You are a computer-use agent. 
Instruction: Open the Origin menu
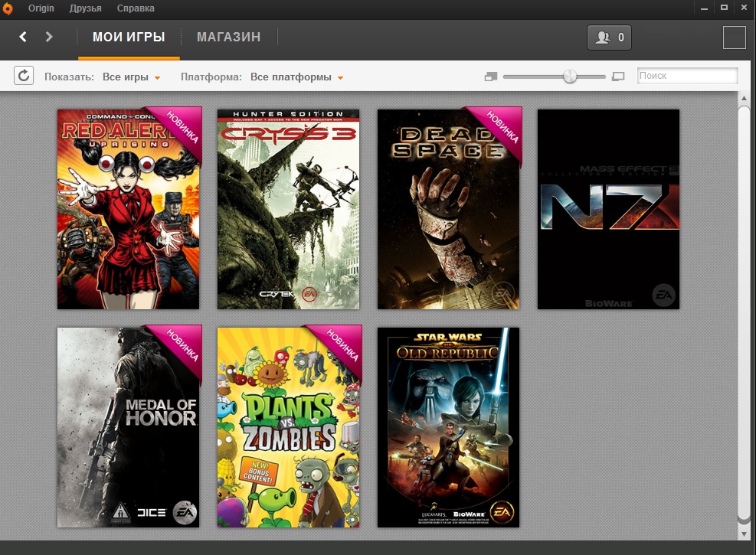tap(41, 8)
